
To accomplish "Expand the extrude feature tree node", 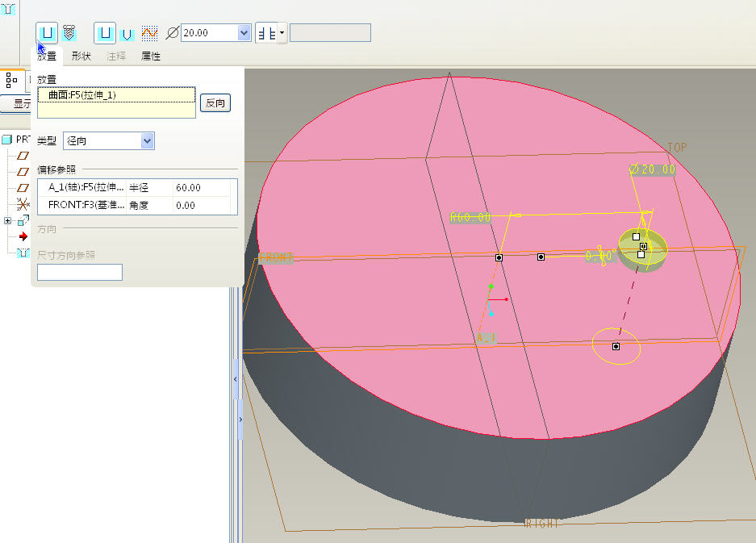I will pyautogui.click(x=7, y=221).
